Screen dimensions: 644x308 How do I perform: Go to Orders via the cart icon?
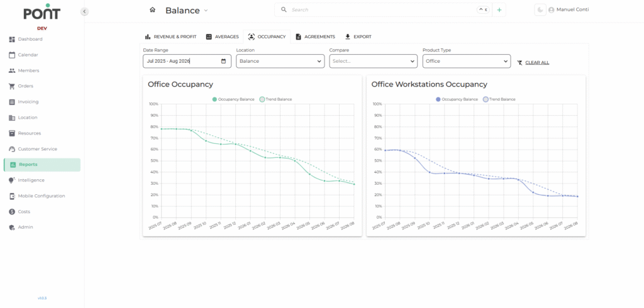12,86
